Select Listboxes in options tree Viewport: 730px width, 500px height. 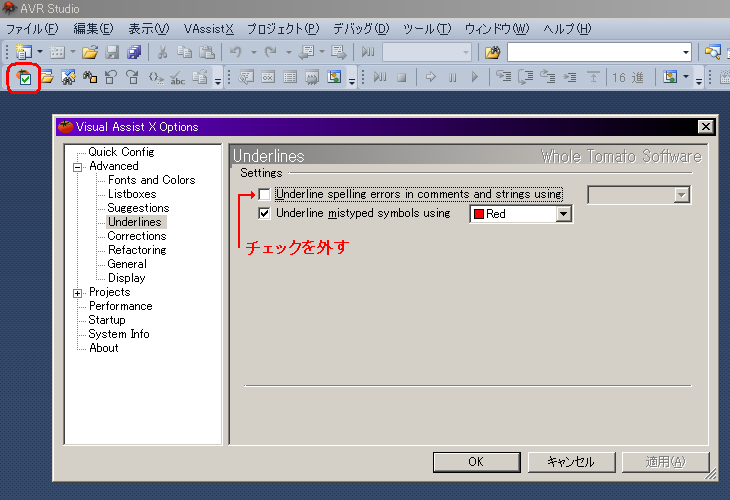click(132, 194)
